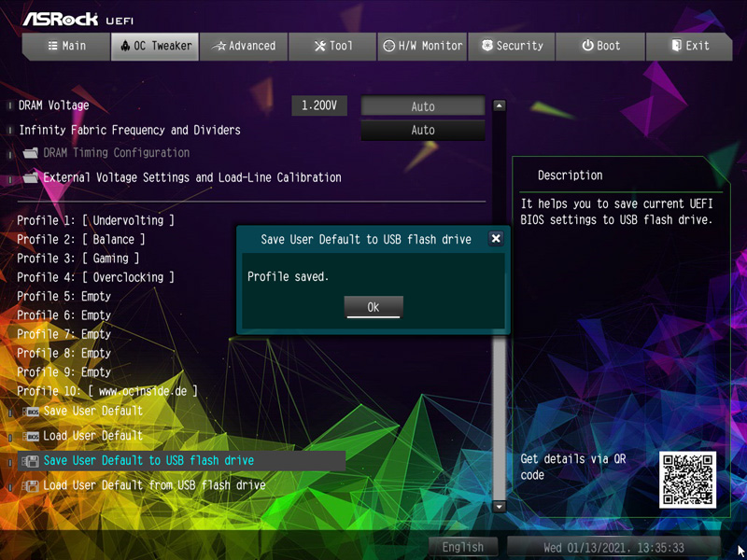Click the DRAM Voltage label

tap(54, 105)
